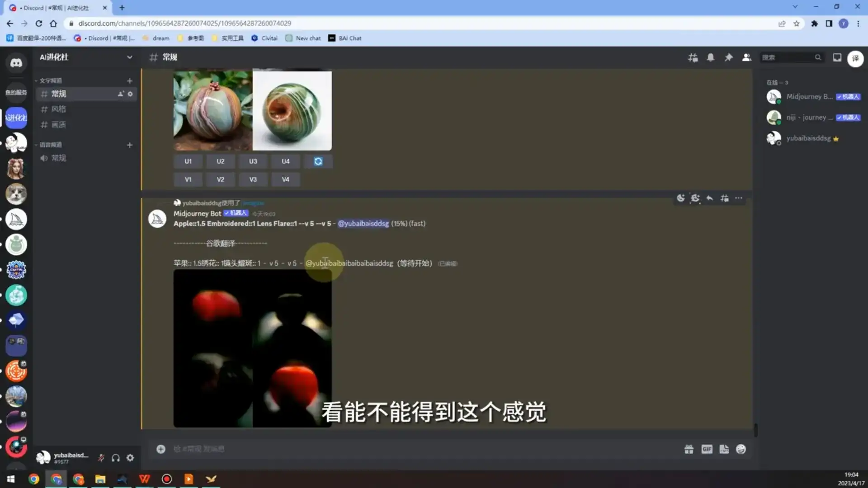Open the sticker picker next to GIF icon
This screenshot has width=868, height=488.
pos(724,449)
